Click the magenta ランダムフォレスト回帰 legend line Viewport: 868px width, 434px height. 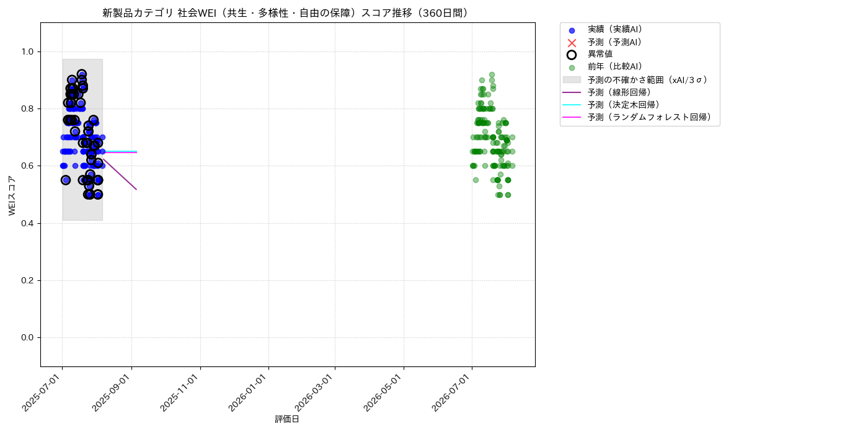572,117
